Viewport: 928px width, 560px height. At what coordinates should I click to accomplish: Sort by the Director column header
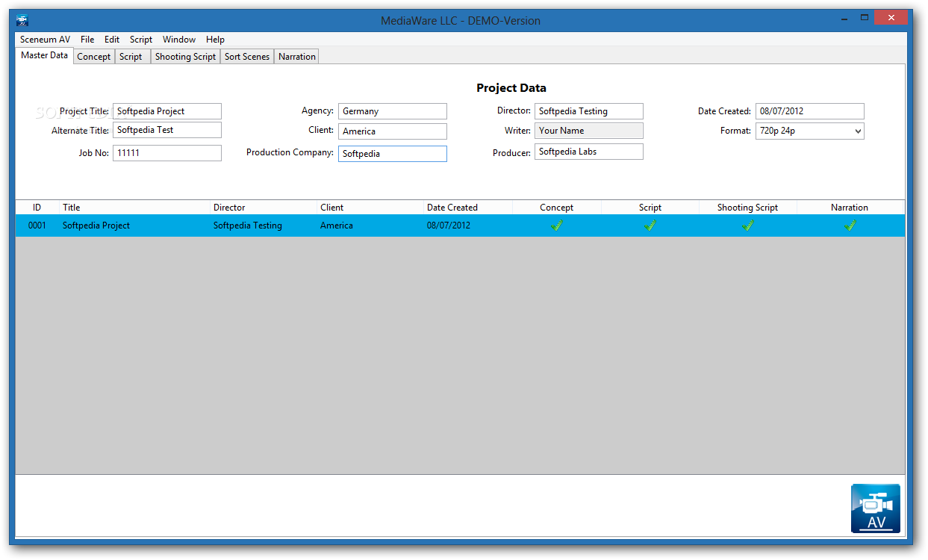click(x=263, y=208)
